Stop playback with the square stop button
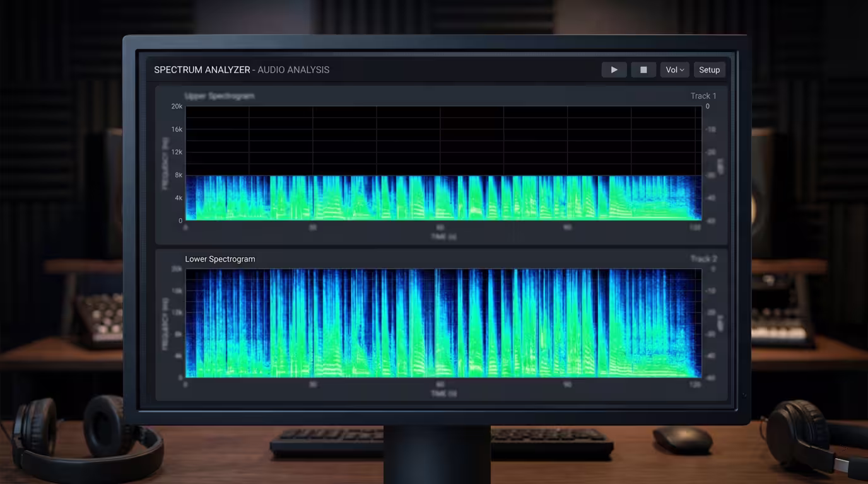 (x=643, y=70)
